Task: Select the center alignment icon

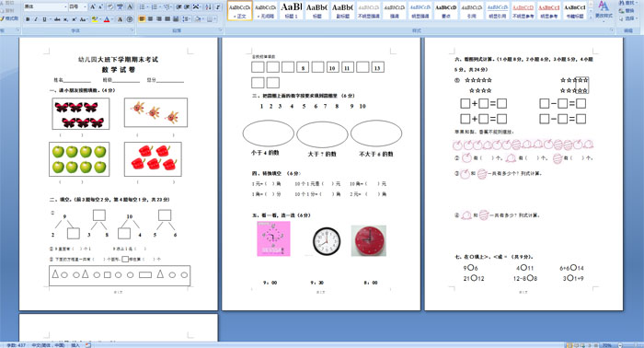Action: click(150, 19)
